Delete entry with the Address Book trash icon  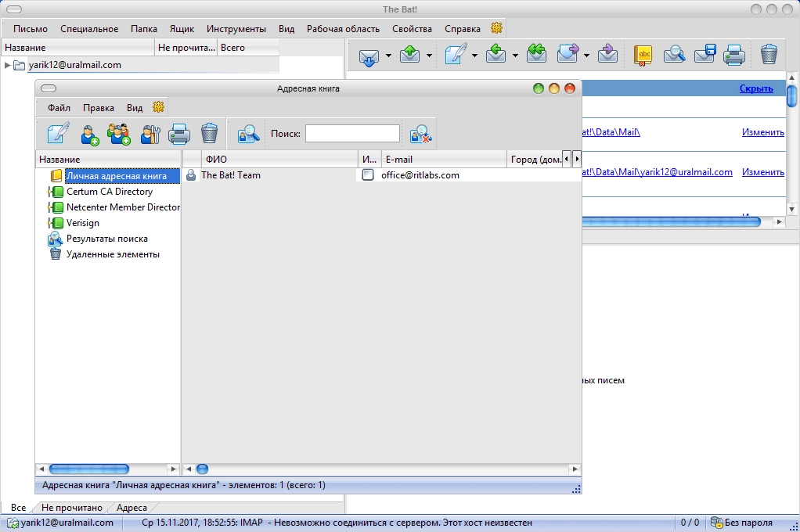(x=209, y=134)
